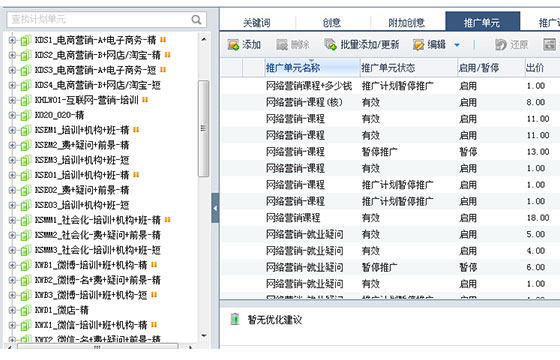The width and height of the screenshot is (560, 360).
Task: Expand the KWD1_微店-精 tree node
Action: pos(12,310)
